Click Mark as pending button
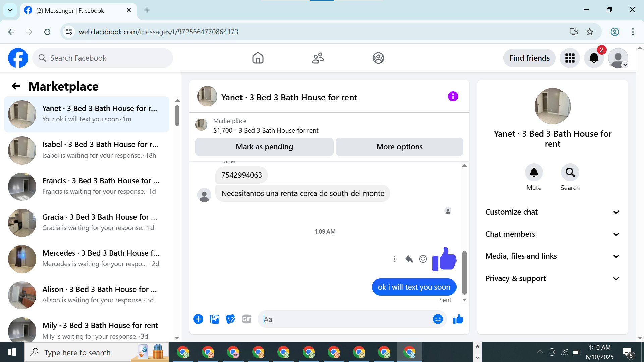Screen dimensions: 644x362 coord(264,147)
